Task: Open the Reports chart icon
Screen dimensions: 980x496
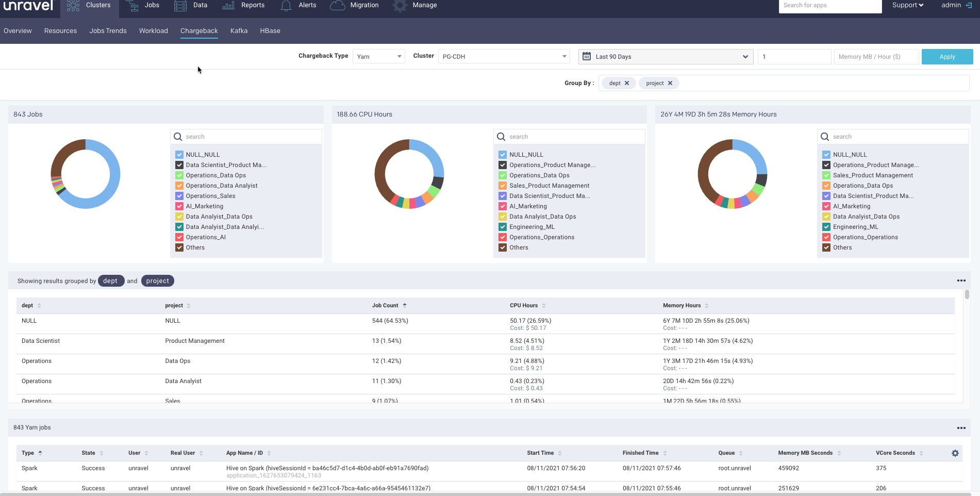Action: click(x=228, y=6)
